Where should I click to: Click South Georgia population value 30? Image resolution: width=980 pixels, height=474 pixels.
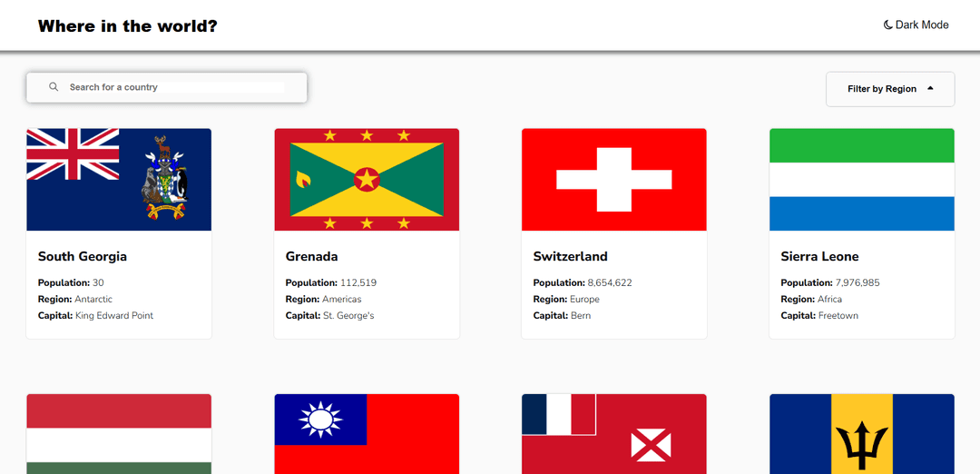(x=98, y=282)
